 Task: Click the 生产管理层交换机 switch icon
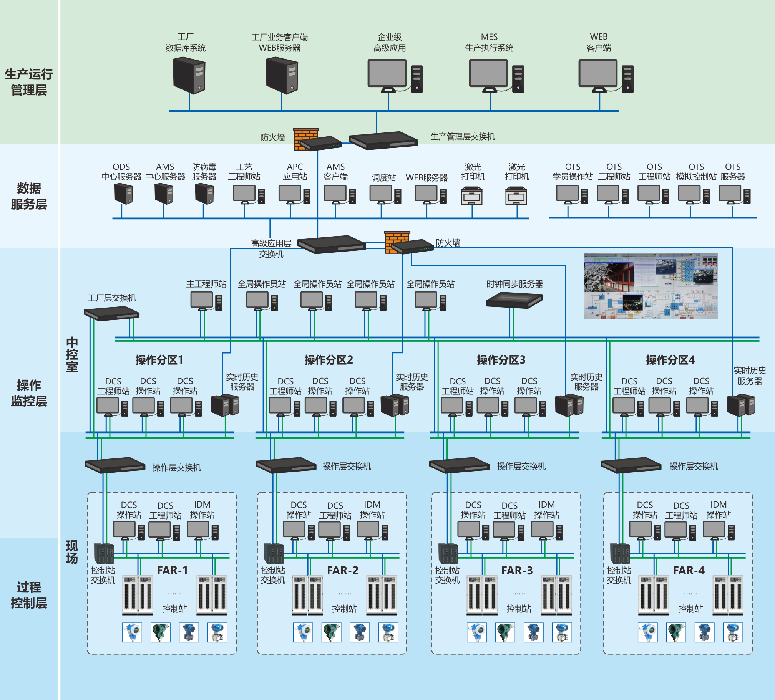click(383, 140)
